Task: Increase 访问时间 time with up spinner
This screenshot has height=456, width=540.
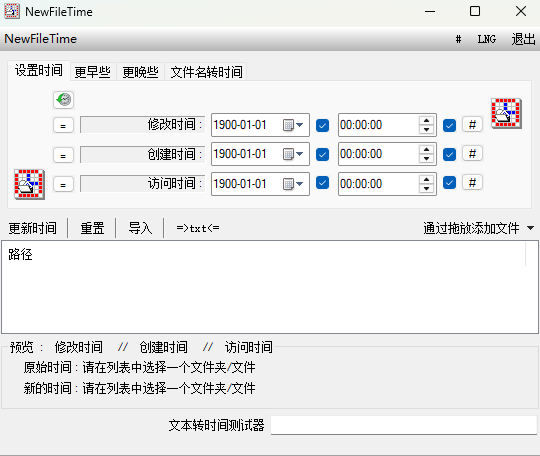Action: click(427, 179)
